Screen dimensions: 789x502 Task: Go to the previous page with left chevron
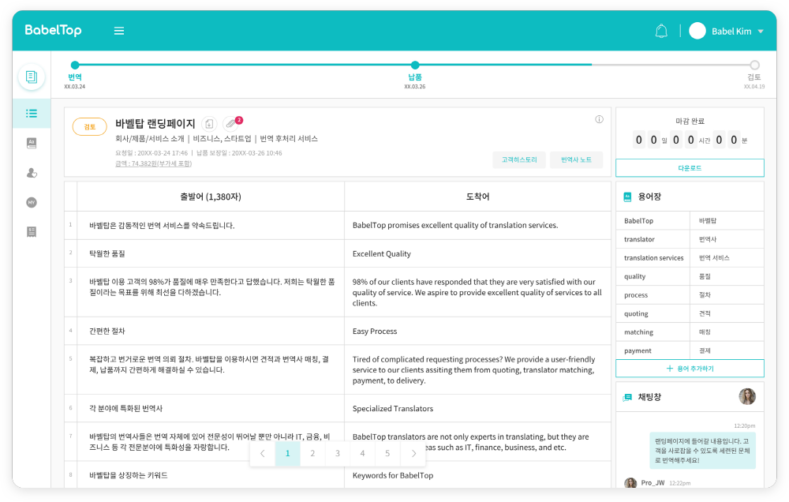point(262,454)
